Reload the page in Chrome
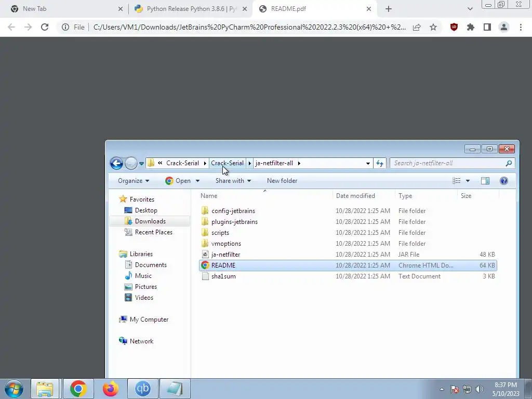Viewport: 532px width, 399px height. click(x=45, y=27)
